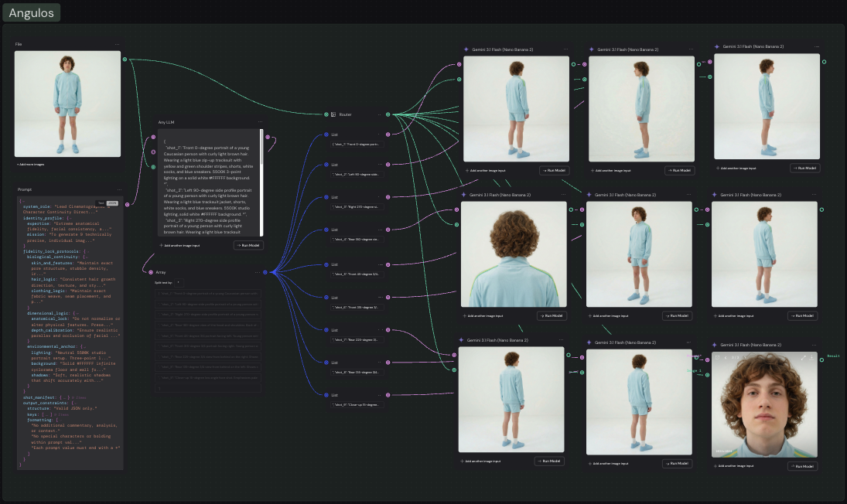Open the Prompt node's ellipsis menu
This screenshot has height=504, width=847.
pos(119,189)
